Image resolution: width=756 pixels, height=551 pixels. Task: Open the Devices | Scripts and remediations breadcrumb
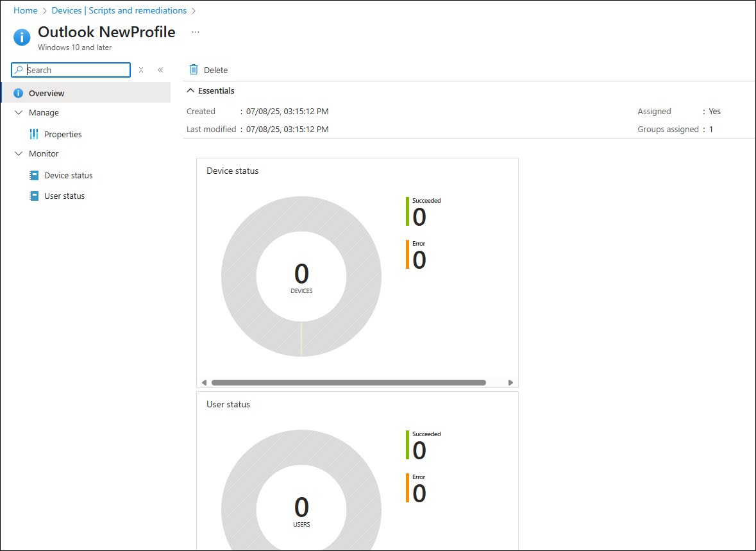[x=119, y=10]
